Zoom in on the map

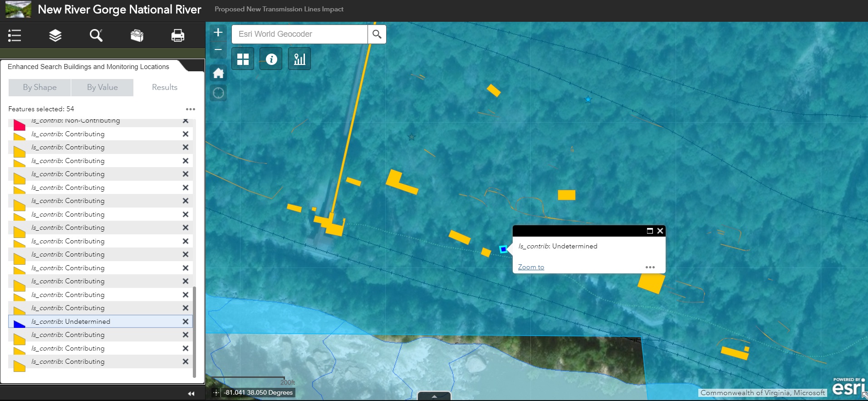click(218, 32)
